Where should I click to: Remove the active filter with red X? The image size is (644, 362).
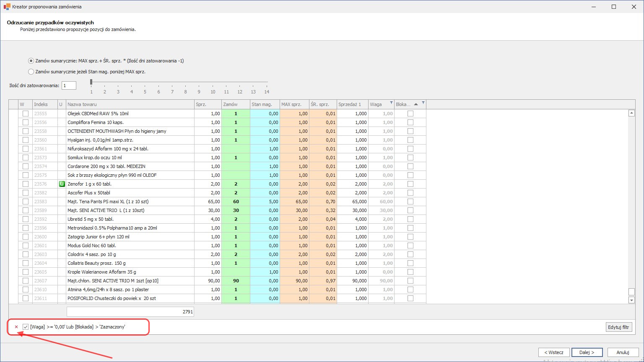[16, 327]
